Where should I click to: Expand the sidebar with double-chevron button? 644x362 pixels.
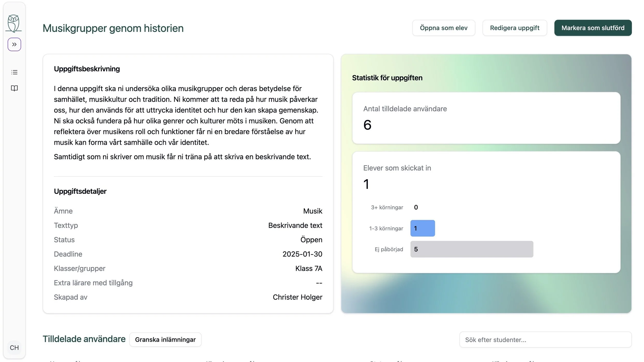(x=14, y=45)
